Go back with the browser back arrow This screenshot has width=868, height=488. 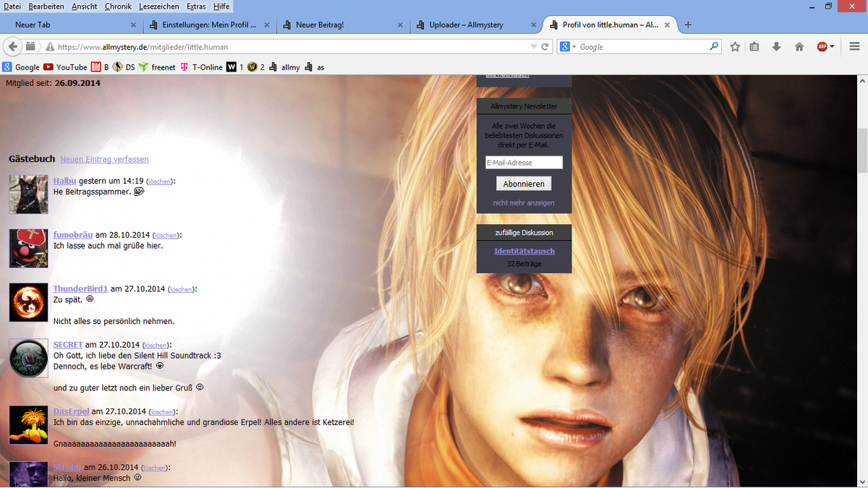coord(12,47)
